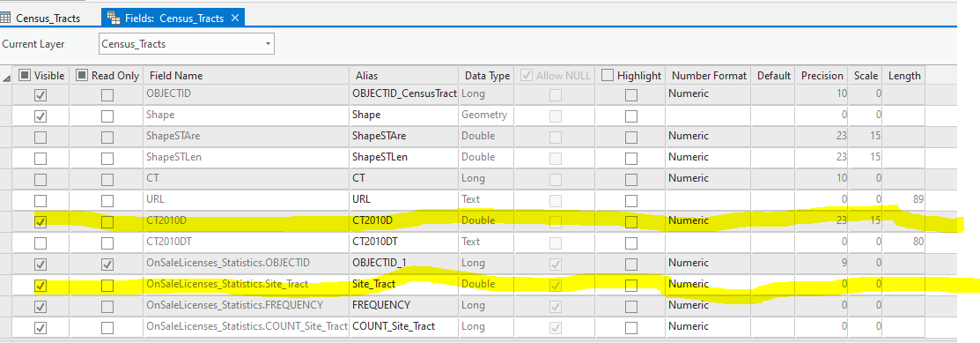The image size is (980, 343).
Task: Toggle Visible checkbox for ShapeSTAre row
Action: [x=41, y=137]
